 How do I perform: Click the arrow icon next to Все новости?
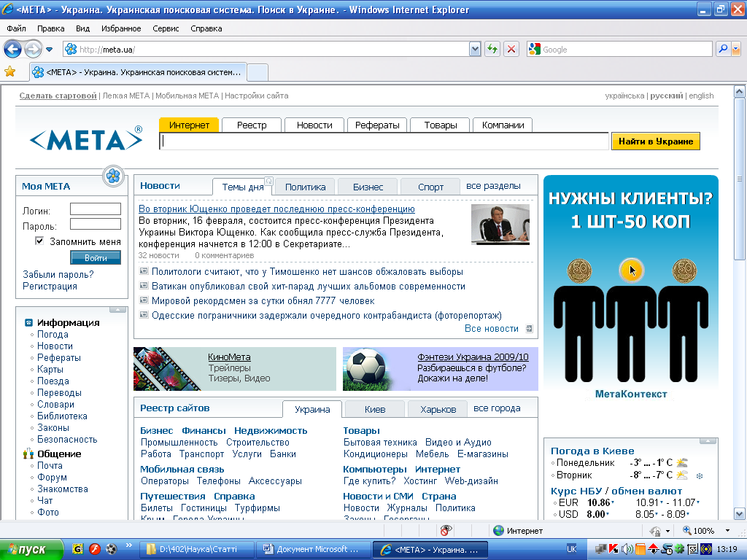tap(529, 329)
